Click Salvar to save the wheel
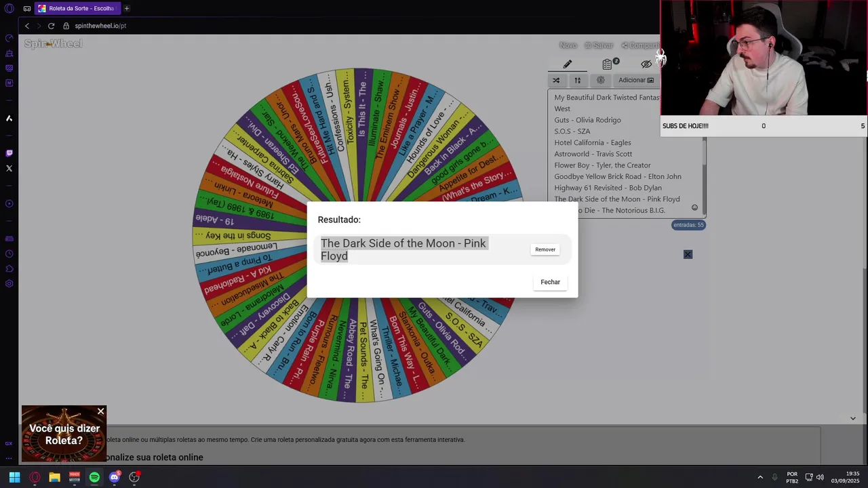This screenshot has height=488, width=868. pyautogui.click(x=599, y=45)
